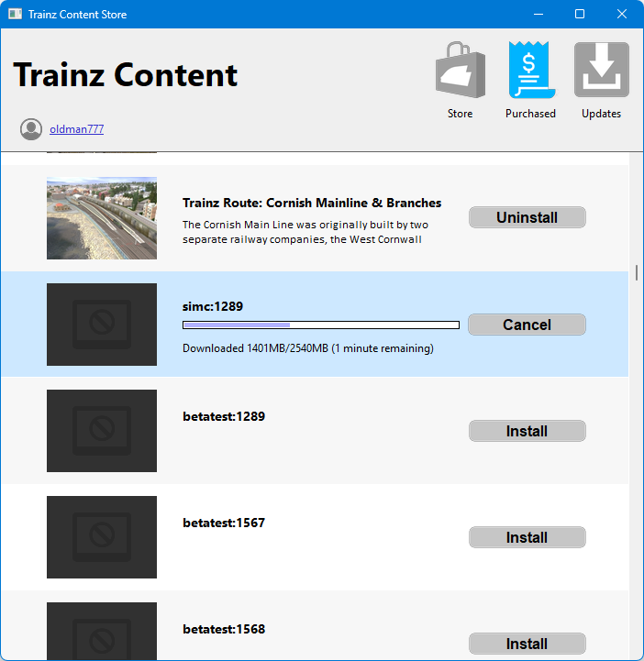Select the simc:1289 placeholder thumbnail

click(102, 325)
